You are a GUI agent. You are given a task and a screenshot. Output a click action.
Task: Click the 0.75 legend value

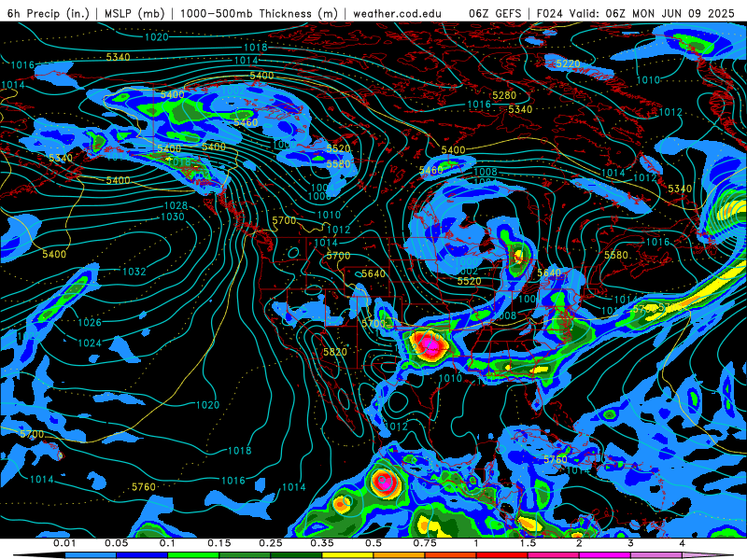coord(425,543)
